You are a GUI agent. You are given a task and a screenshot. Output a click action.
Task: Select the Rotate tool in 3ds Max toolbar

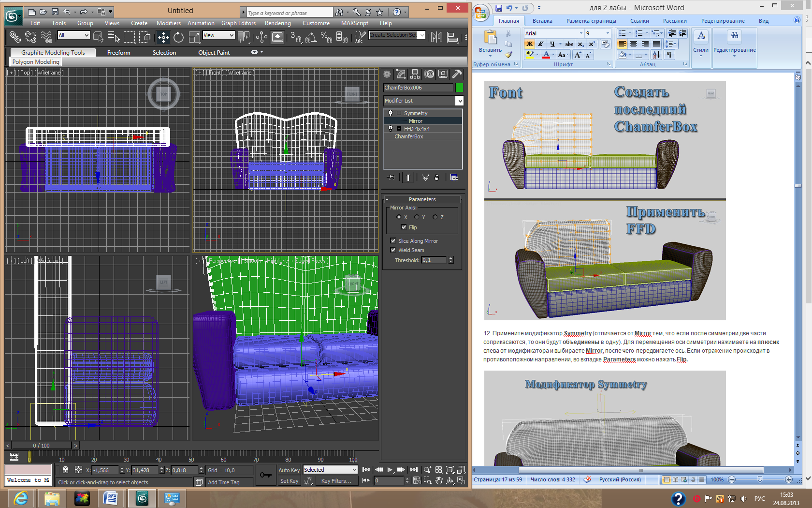point(179,37)
